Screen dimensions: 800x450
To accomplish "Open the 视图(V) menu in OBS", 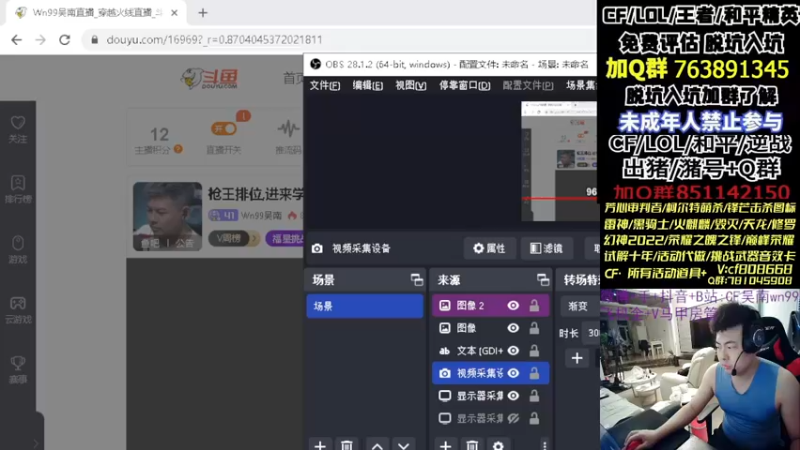I will pos(411,86).
